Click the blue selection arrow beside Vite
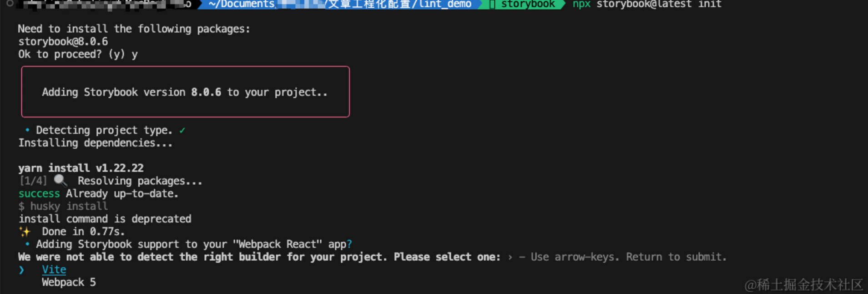 (21, 270)
